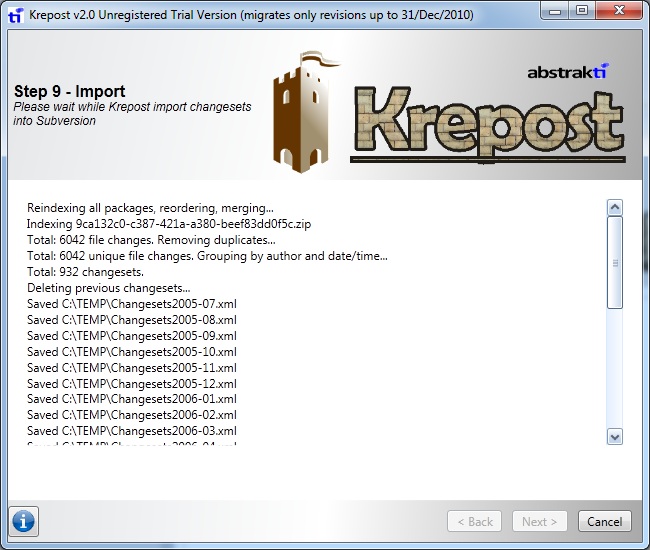650x550 pixels.
Task: Click the abstrakti brand logo
Action: tap(568, 72)
